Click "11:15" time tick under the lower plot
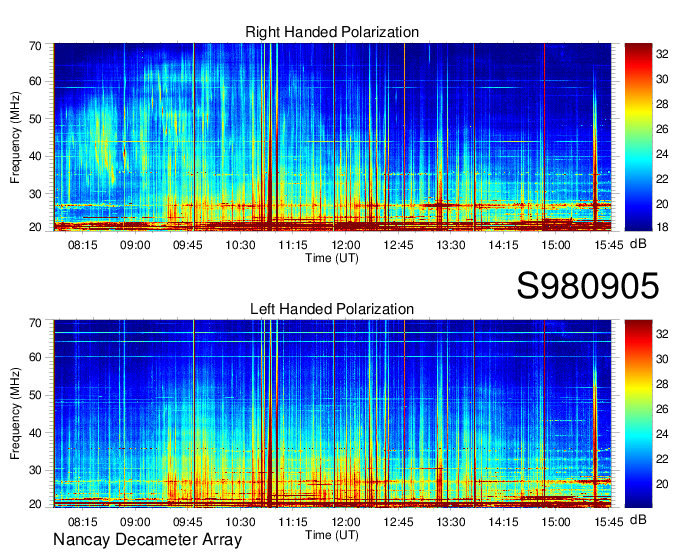Screen dimensions: 680x552 pos(293,522)
